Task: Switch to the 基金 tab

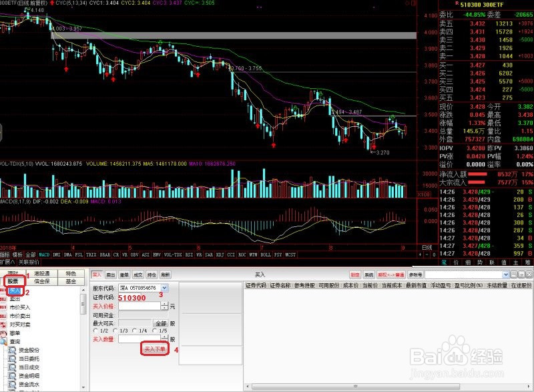Action: [71, 281]
